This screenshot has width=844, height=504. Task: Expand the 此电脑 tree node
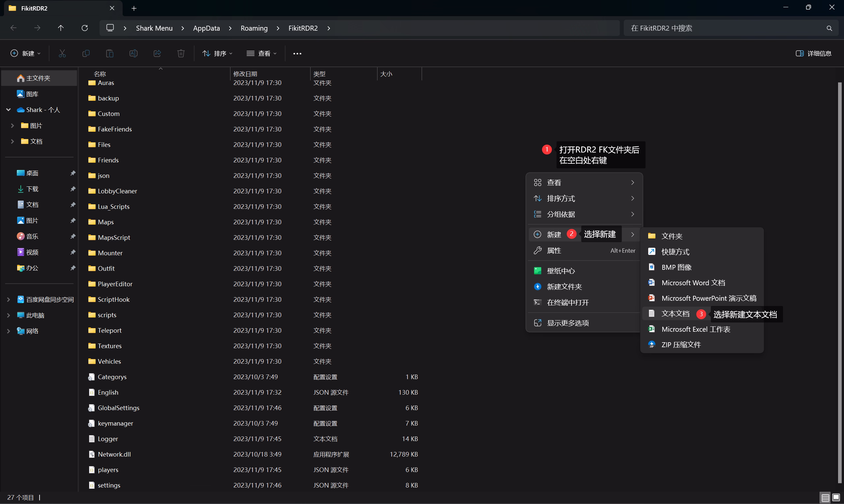(9, 315)
